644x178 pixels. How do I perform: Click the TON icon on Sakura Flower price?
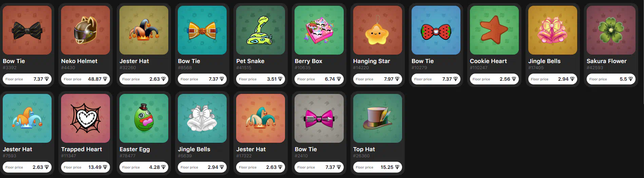(631, 79)
